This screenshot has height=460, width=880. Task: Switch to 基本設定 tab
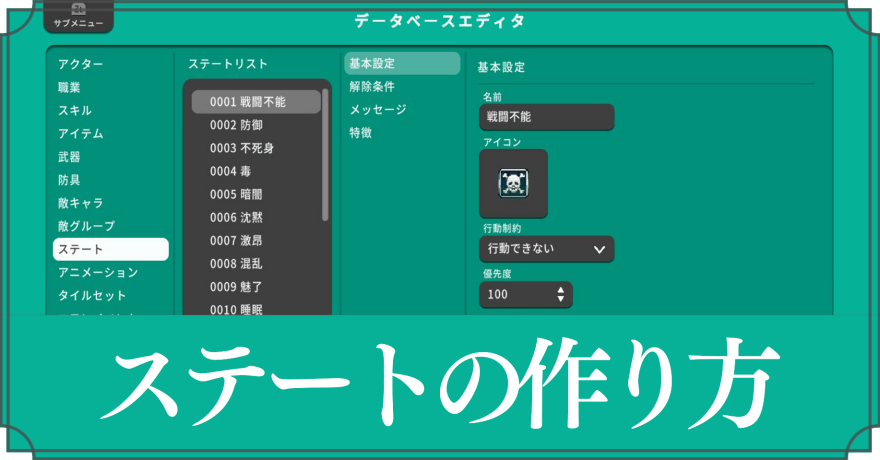click(x=402, y=63)
